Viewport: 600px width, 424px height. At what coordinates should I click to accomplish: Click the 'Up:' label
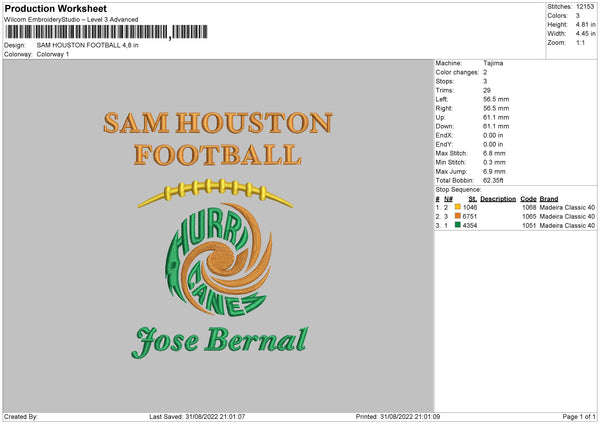(x=440, y=117)
